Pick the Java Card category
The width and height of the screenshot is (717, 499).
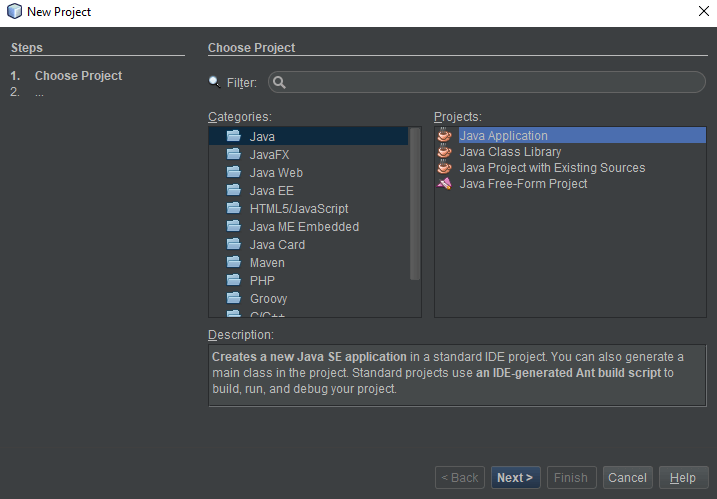click(308, 245)
